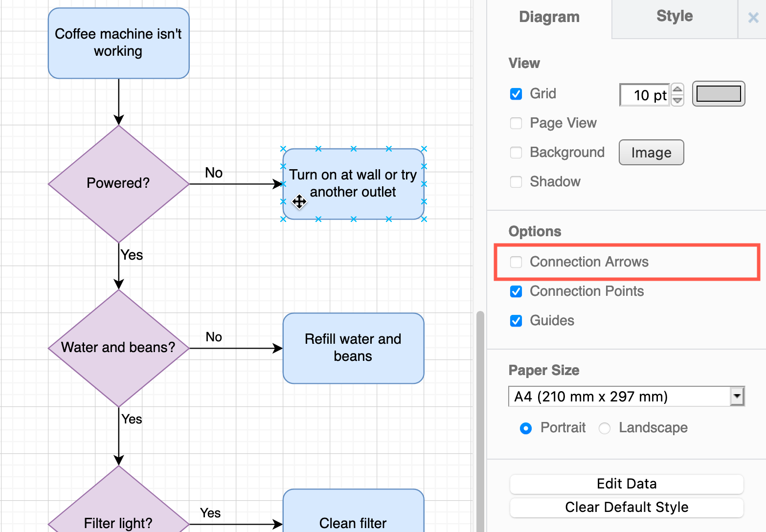Open the paper size dropdown arrow

(x=737, y=396)
